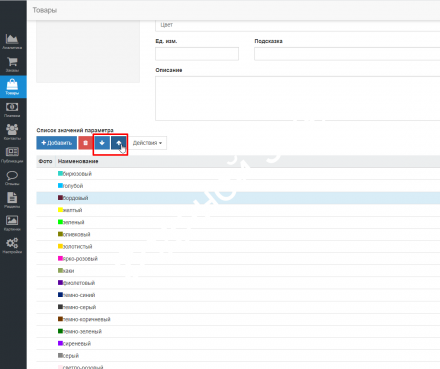Open the Отзывы speech bubble section

point(12,177)
